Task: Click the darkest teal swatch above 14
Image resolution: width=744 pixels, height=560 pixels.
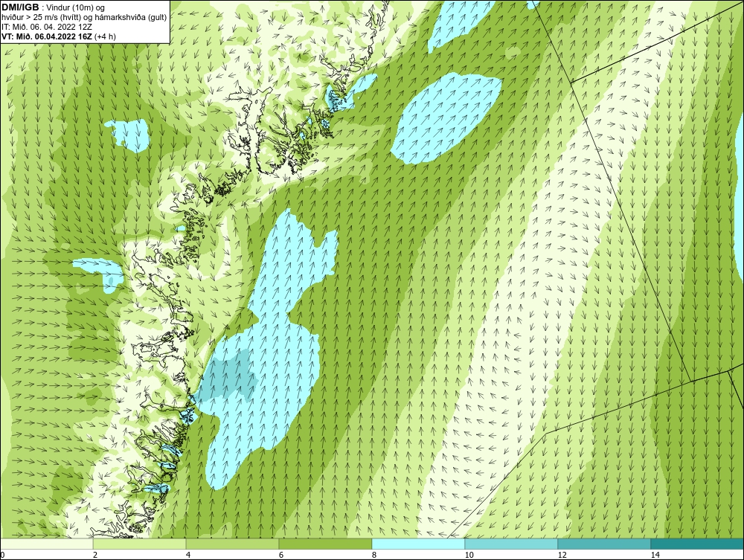Action: [697, 544]
